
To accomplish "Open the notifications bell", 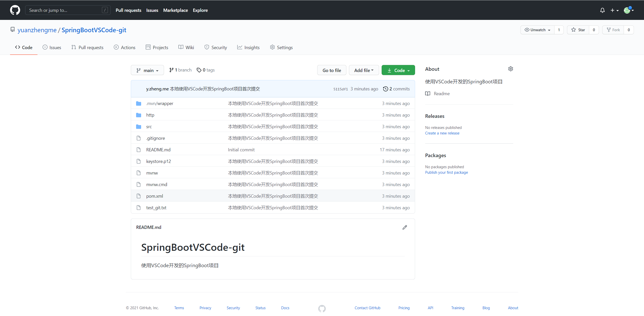I will (x=602, y=10).
